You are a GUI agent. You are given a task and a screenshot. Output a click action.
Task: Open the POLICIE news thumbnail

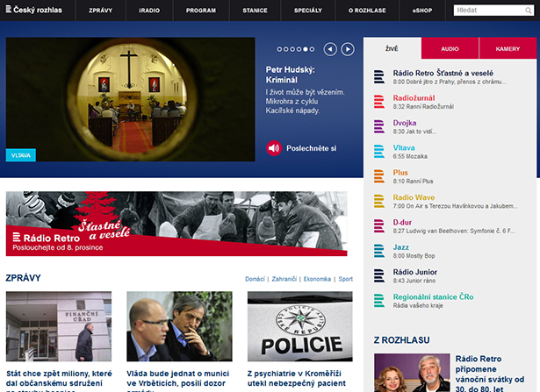pos(300,326)
